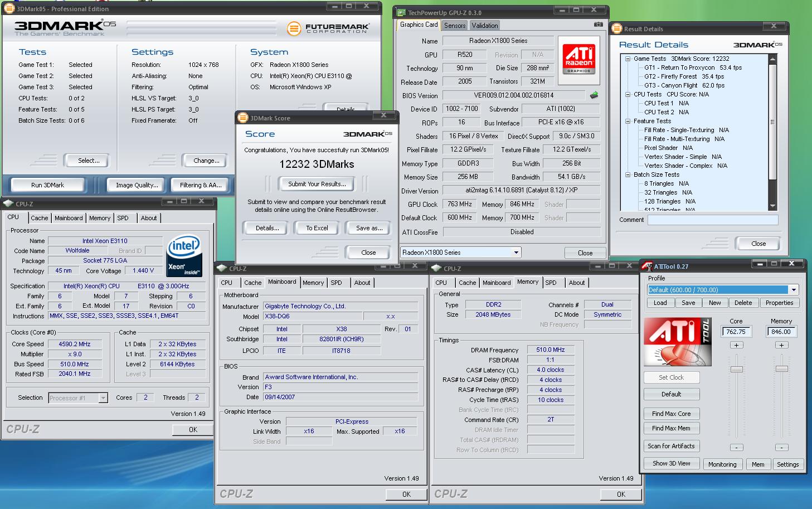Click the Result Details scrollbar down arrow
The width and height of the screenshot is (812, 509).
pos(772,206)
